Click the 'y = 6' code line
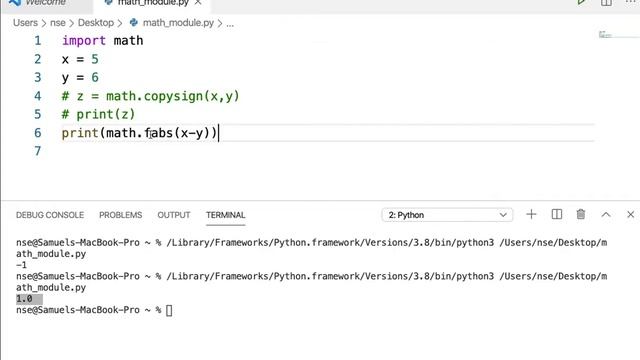 pyautogui.click(x=80, y=78)
